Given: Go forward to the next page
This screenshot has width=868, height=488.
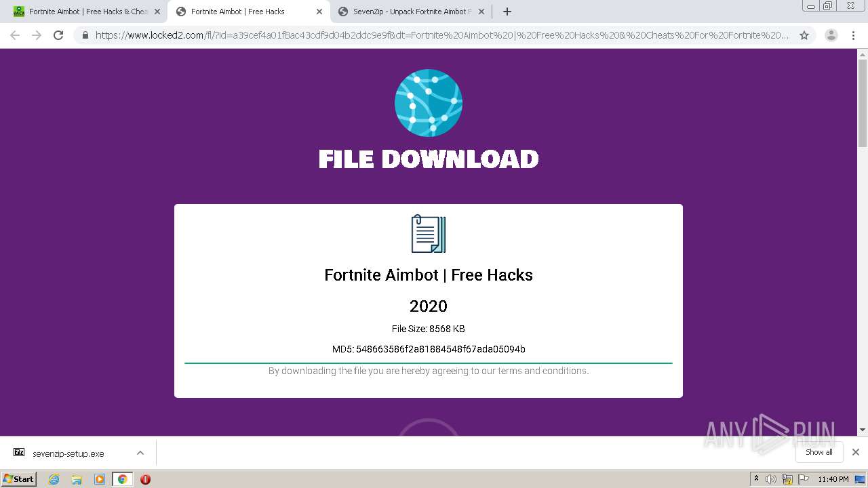Looking at the screenshot, I should [x=37, y=35].
